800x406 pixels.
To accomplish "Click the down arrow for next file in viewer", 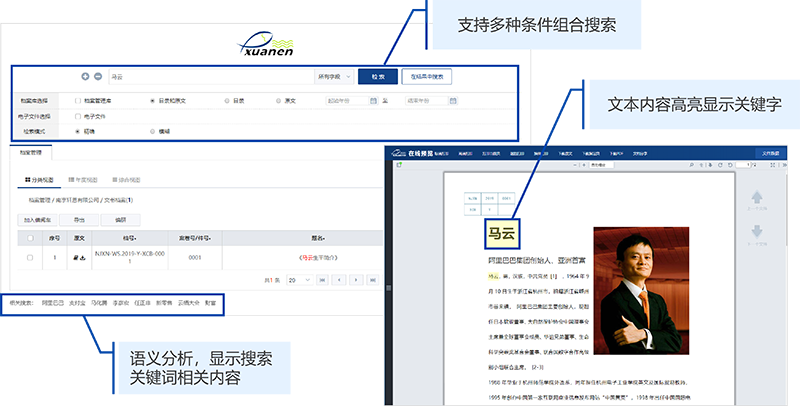I will pyautogui.click(x=755, y=229).
